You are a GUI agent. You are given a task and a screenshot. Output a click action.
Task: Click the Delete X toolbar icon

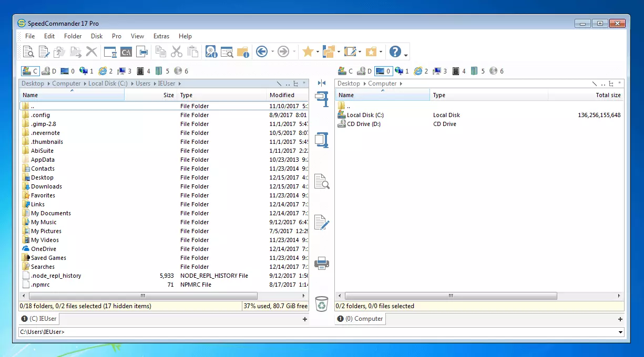[92, 51]
